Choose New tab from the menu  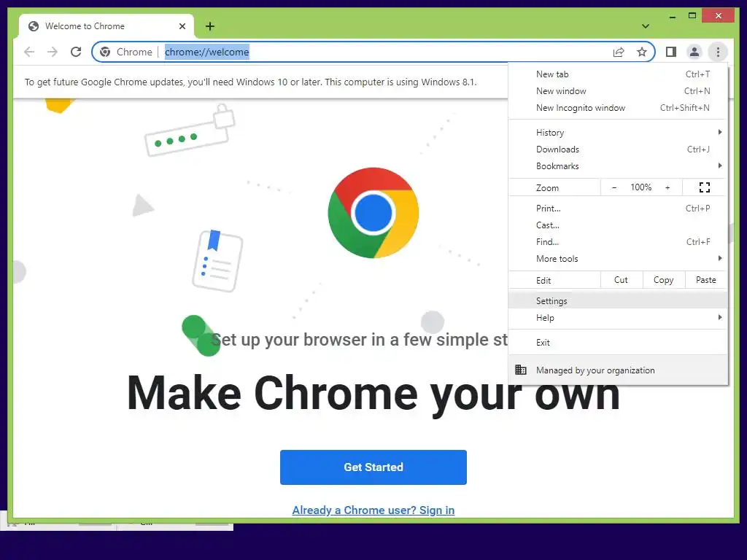pos(618,74)
